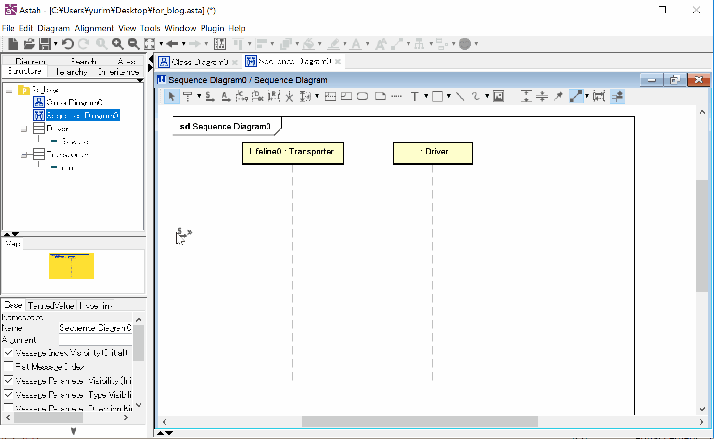Viewport: 714px width, 439px height.
Task: Toggle Message Parameter Type Visibility checkbox
Action: 8,394
